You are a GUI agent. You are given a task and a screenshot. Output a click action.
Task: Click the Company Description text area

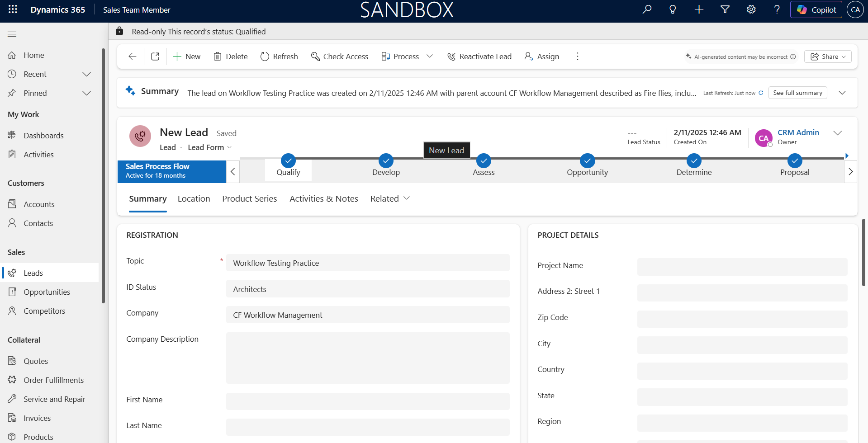click(x=368, y=358)
